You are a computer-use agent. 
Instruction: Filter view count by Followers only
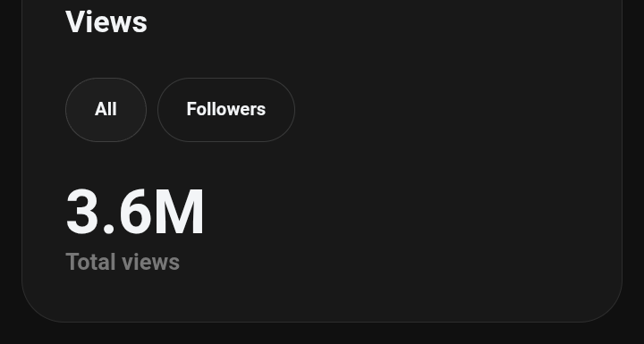pyautogui.click(x=226, y=110)
